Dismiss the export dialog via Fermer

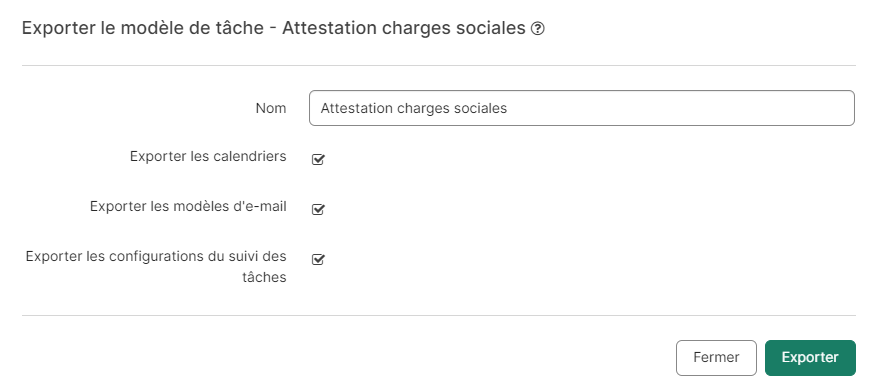pos(716,357)
